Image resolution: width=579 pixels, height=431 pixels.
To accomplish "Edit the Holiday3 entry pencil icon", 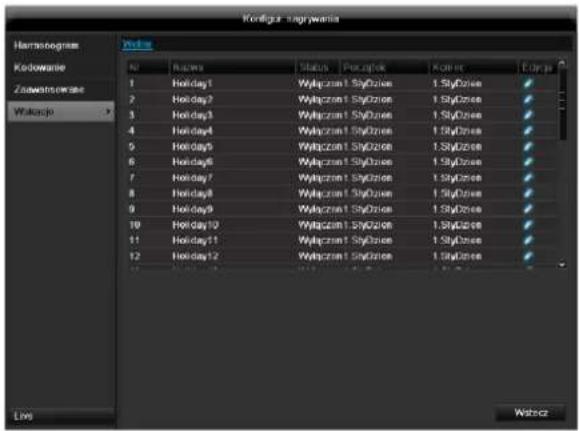I will tap(528, 115).
